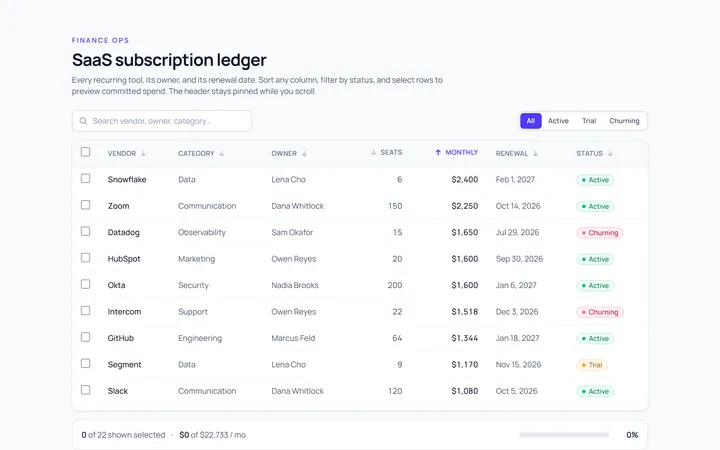Image resolution: width=720 pixels, height=450 pixels.
Task: Toggle the select-all checkbox in header
Action: [85, 152]
